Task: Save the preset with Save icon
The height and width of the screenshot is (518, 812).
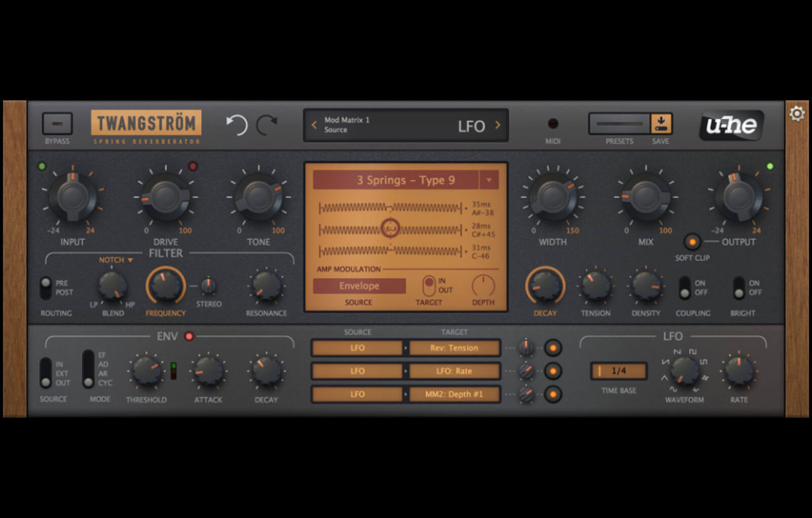Action: click(661, 124)
